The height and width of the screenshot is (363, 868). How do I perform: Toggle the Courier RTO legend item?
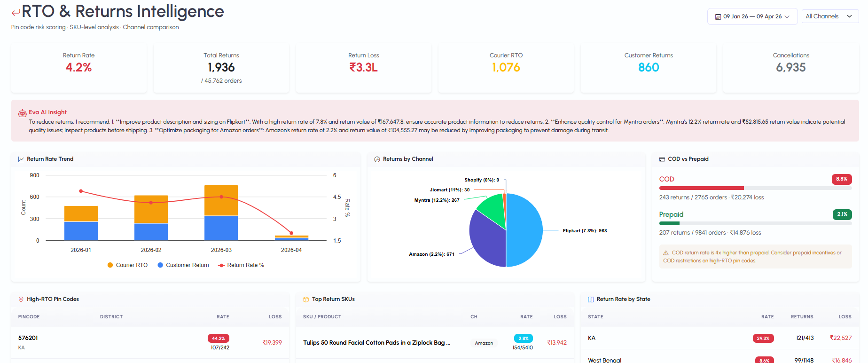click(127, 265)
